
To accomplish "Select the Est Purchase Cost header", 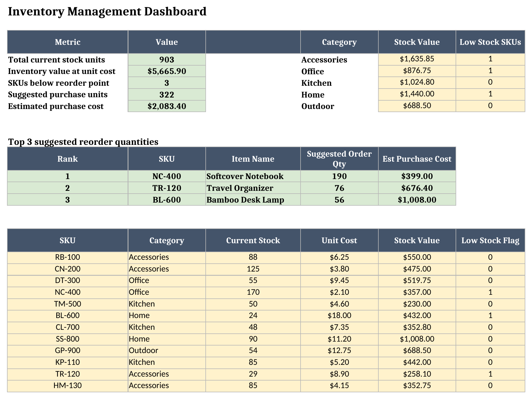I will [x=417, y=159].
